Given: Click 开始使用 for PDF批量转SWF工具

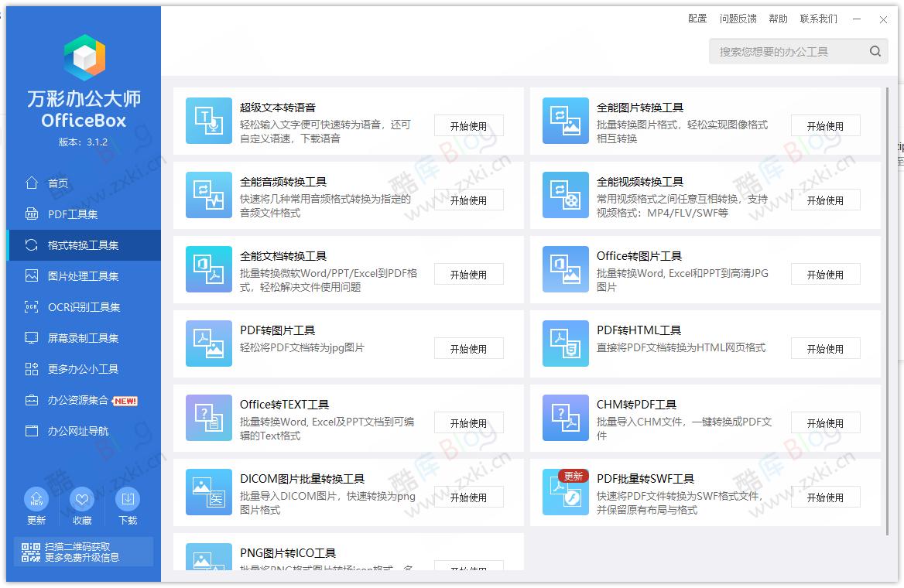Looking at the screenshot, I should coord(825,497).
